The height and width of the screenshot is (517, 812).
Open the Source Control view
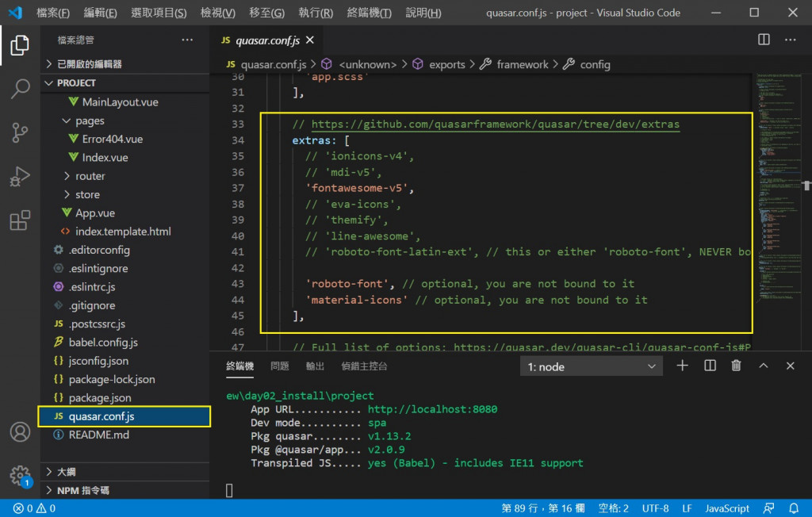[20, 132]
